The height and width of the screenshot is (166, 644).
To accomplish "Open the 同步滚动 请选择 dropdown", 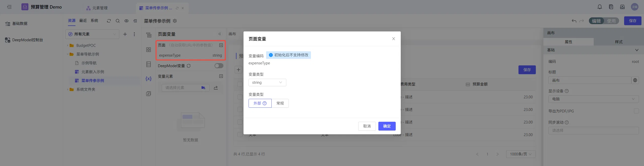I will pos(593,131).
